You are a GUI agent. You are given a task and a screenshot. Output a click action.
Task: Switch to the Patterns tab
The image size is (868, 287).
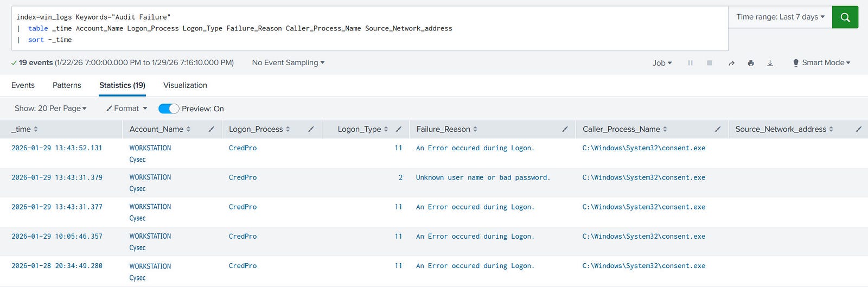pyautogui.click(x=67, y=85)
